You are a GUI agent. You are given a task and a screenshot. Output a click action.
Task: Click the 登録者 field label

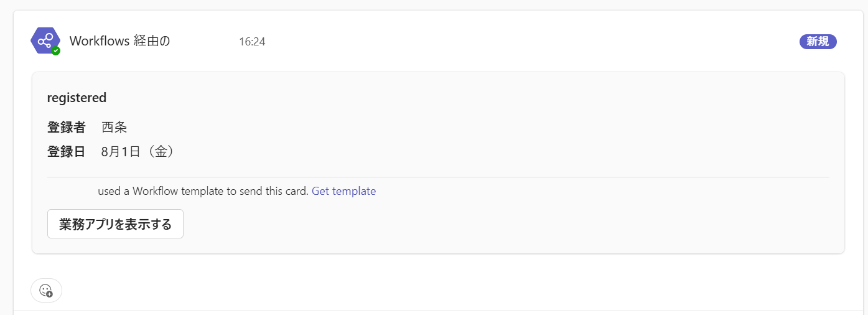pyautogui.click(x=67, y=128)
